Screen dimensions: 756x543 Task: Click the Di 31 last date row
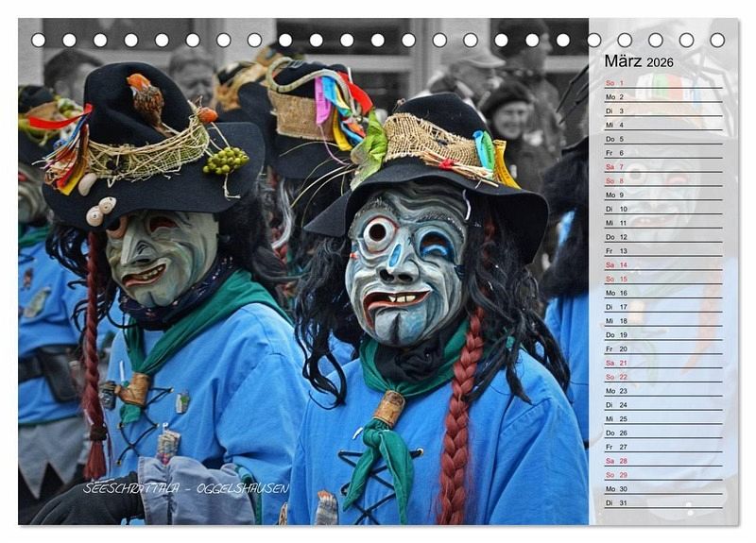(x=661, y=502)
